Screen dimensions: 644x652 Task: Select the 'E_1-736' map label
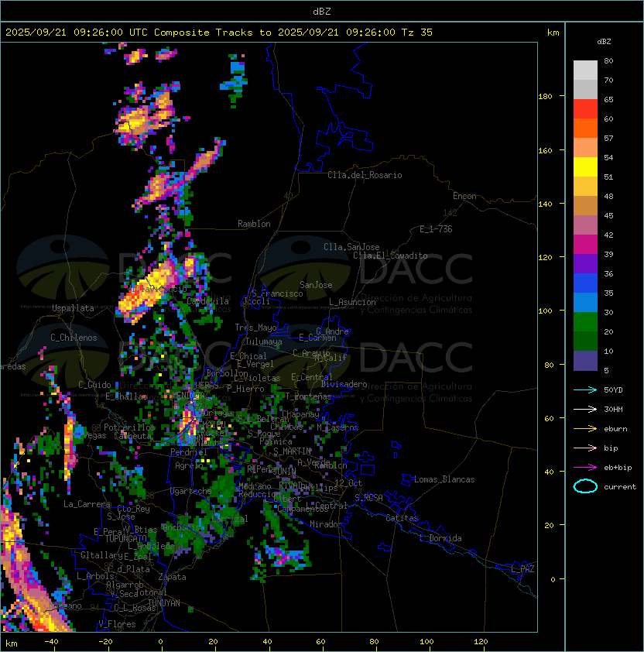click(436, 229)
